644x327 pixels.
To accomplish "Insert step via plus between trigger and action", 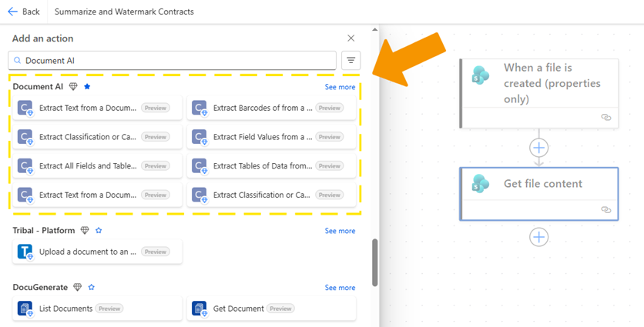I will pyautogui.click(x=539, y=148).
